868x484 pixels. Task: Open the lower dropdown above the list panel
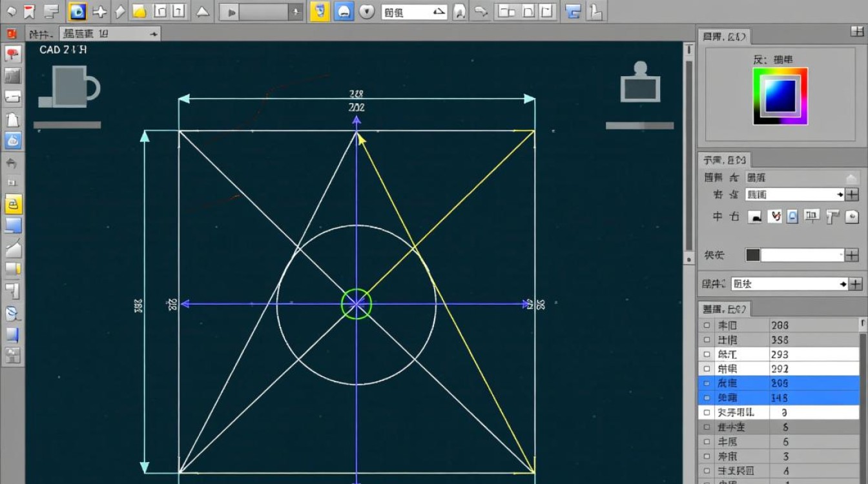(789, 284)
